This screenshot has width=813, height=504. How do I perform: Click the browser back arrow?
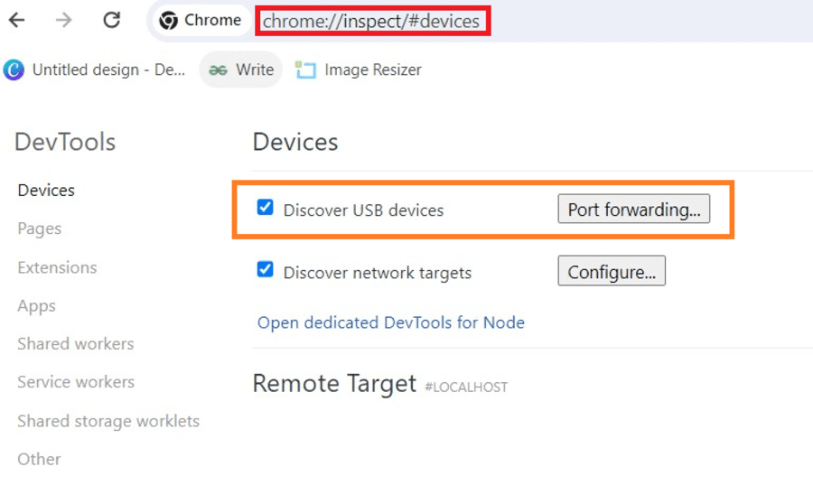click(16, 20)
